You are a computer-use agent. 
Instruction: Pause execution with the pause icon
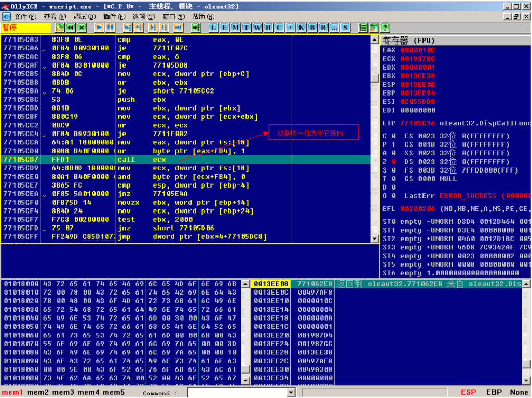click(110, 28)
